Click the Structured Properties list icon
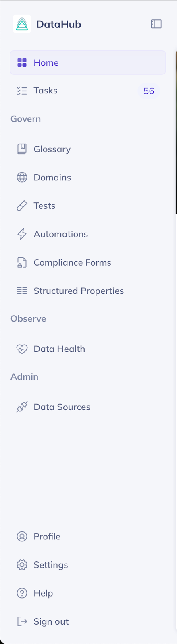The width and height of the screenshot is (177, 644). coord(22,291)
